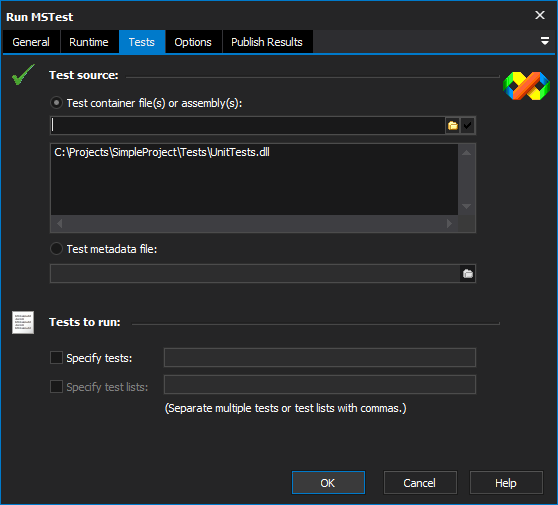This screenshot has width=558, height=505.
Task: Click the Specify test lists text field
Action: click(x=320, y=384)
